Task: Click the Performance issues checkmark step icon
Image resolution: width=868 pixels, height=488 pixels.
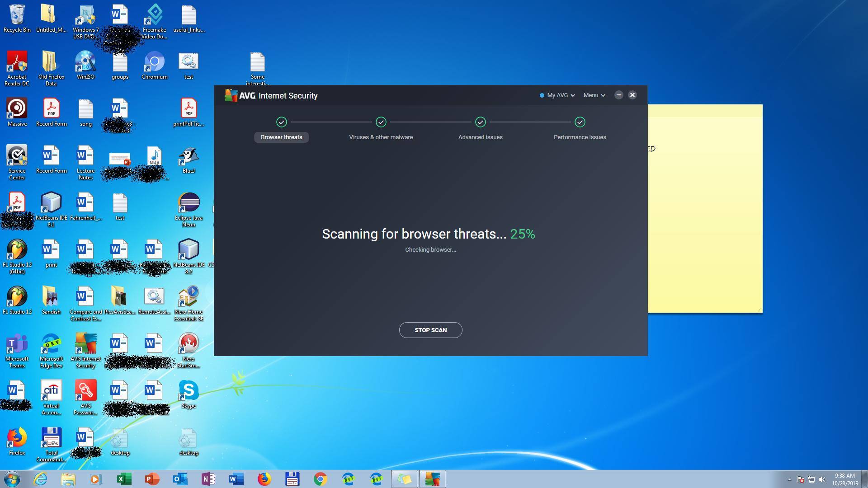Action: click(x=580, y=122)
